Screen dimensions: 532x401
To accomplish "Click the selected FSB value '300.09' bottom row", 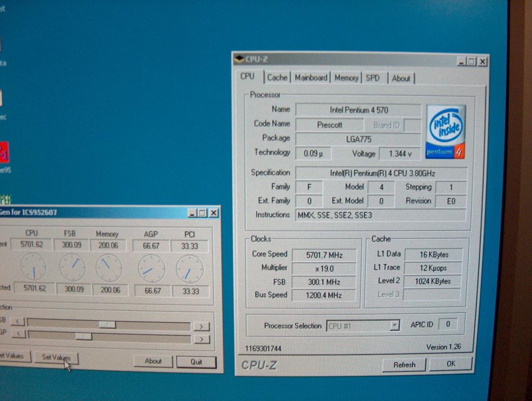I will [x=74, y=289].
